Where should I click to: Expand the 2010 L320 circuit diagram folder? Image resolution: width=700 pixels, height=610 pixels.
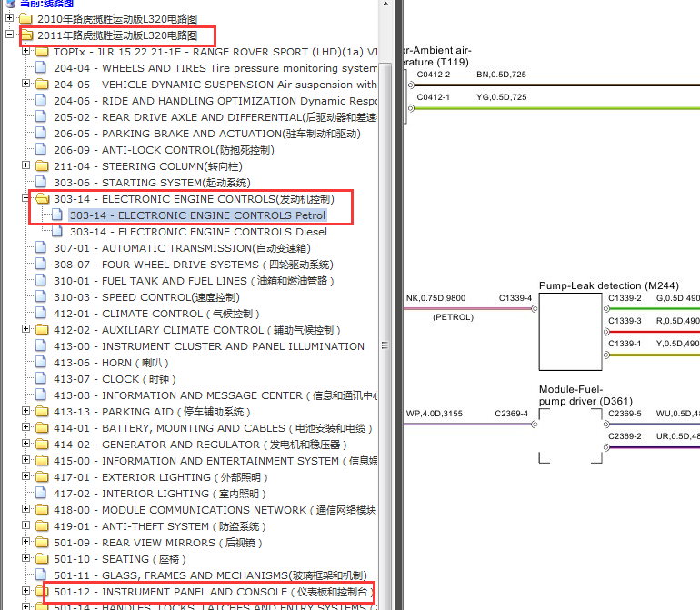(x=9, y=18)
